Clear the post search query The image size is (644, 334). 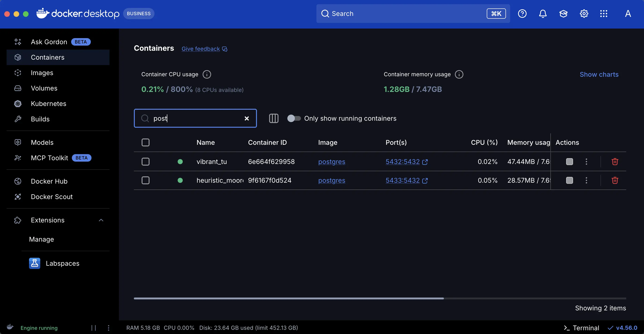point(246,118)
